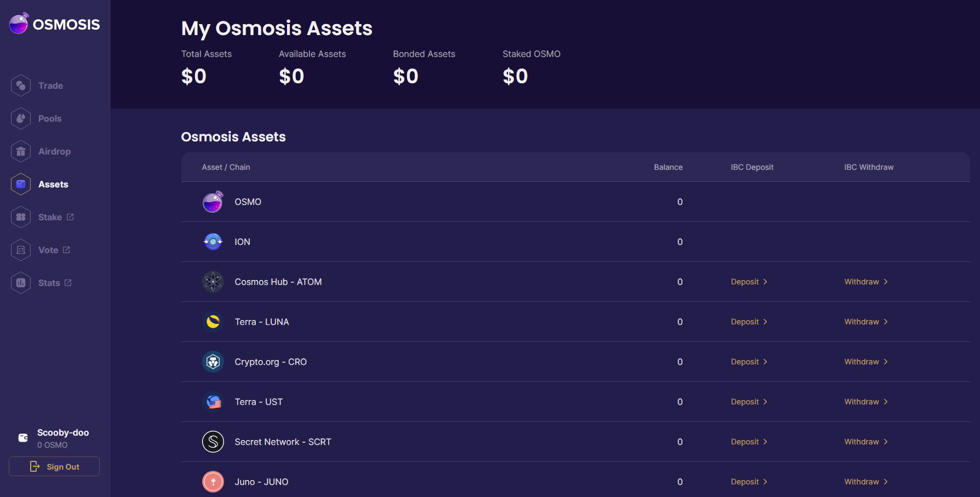980x497 pixels.
Task: Click the OSMO asset name
Action: (248, 202)
